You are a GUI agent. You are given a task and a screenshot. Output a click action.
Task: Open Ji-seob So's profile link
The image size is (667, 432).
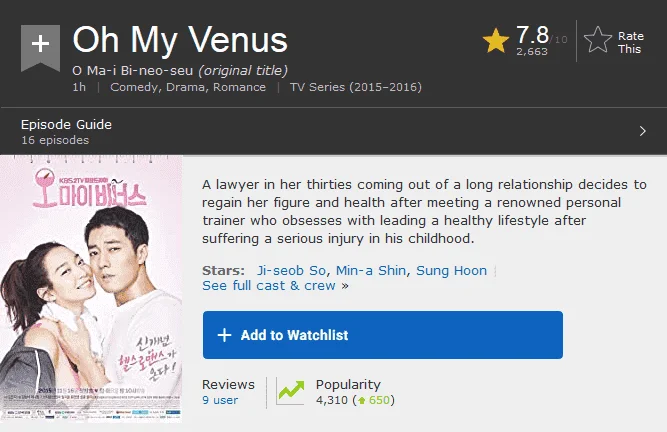(x=291, y=270)
